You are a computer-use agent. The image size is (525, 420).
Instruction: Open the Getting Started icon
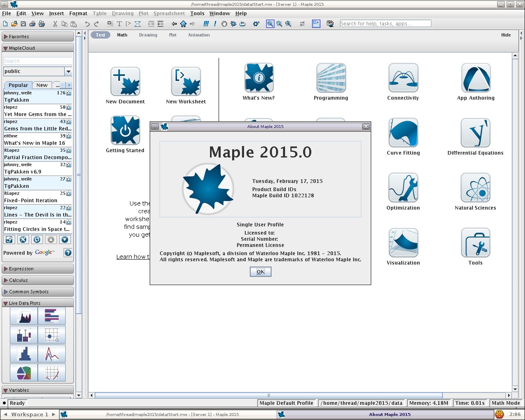(x=125, y=130)
